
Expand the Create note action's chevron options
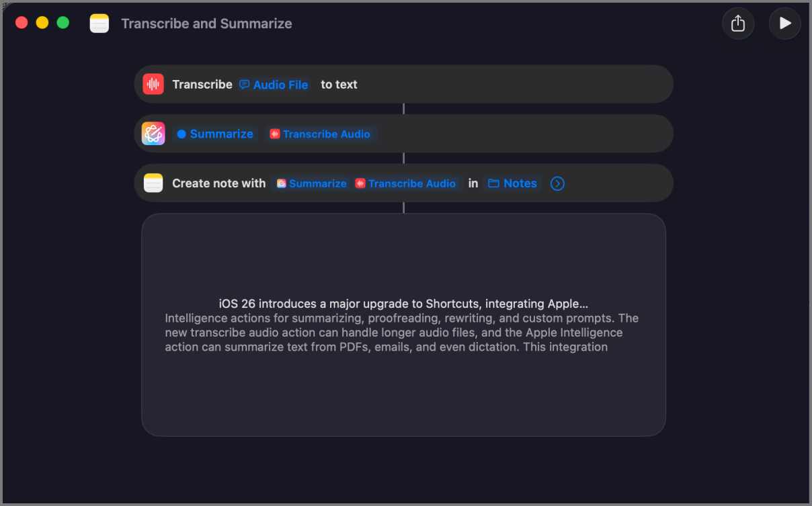pos(557,183)
